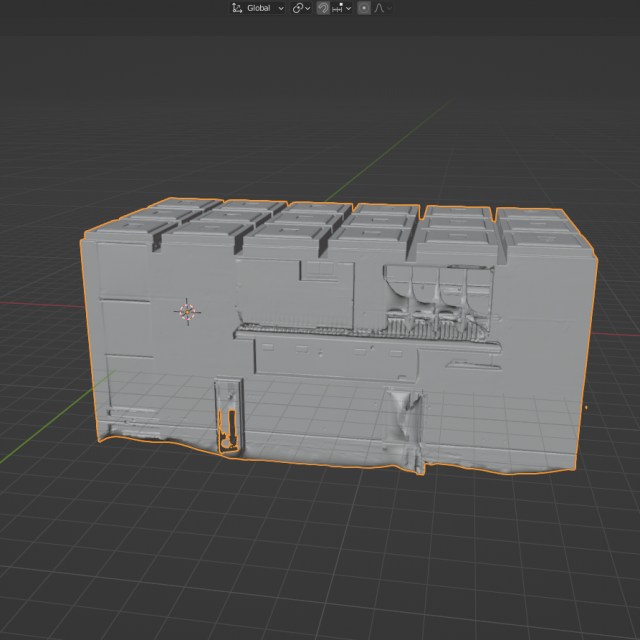Screen dimensions: 640x640
Task: Click the proportional editing circle icon
Action: pyautogui.click(x=364, y=8)
